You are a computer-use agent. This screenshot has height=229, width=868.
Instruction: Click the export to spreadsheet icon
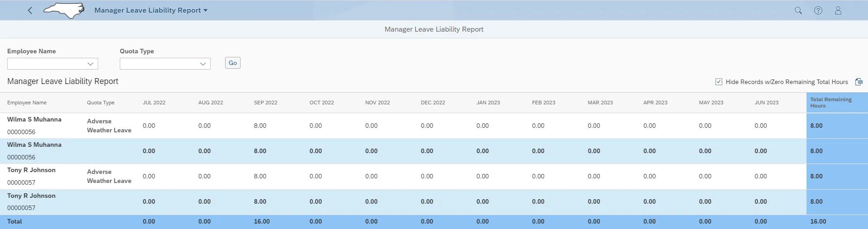(x=859, y=82)
